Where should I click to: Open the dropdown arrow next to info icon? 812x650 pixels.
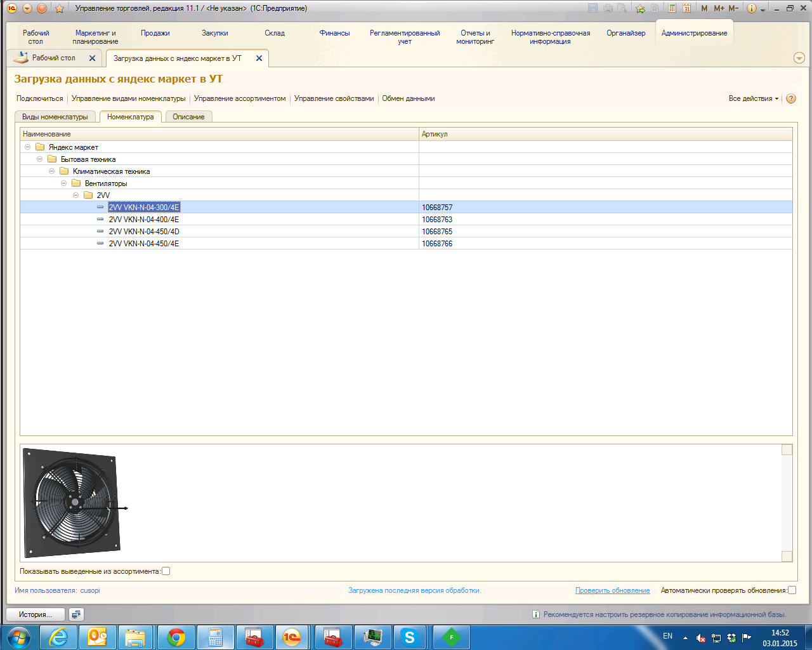pyautogui.click(x=763, y=9)
